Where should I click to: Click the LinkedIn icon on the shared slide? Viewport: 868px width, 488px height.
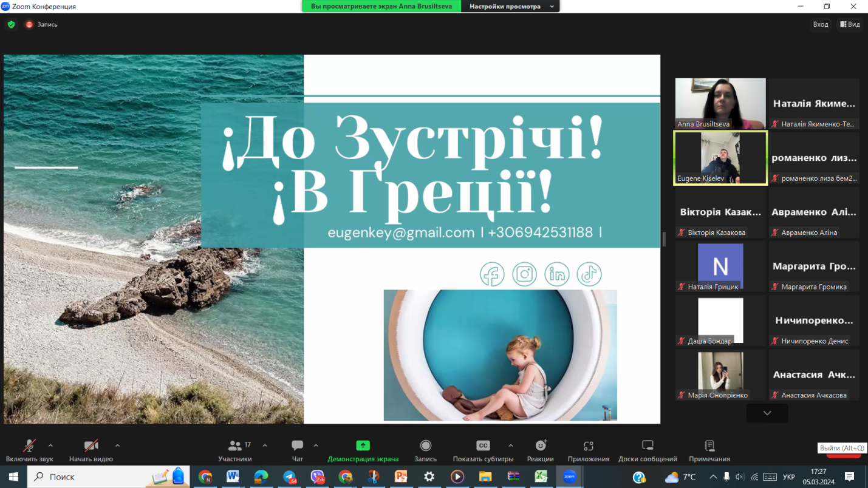[556, 274]
